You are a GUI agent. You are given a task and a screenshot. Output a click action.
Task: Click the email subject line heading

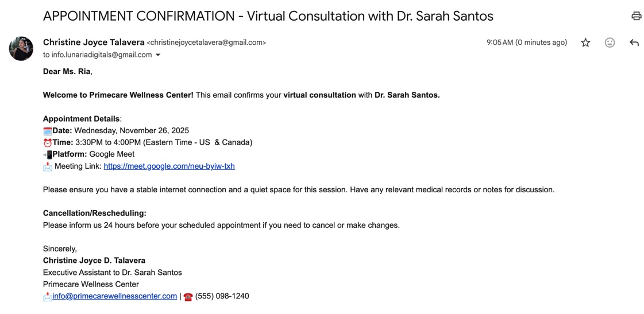tap(268, 16)
